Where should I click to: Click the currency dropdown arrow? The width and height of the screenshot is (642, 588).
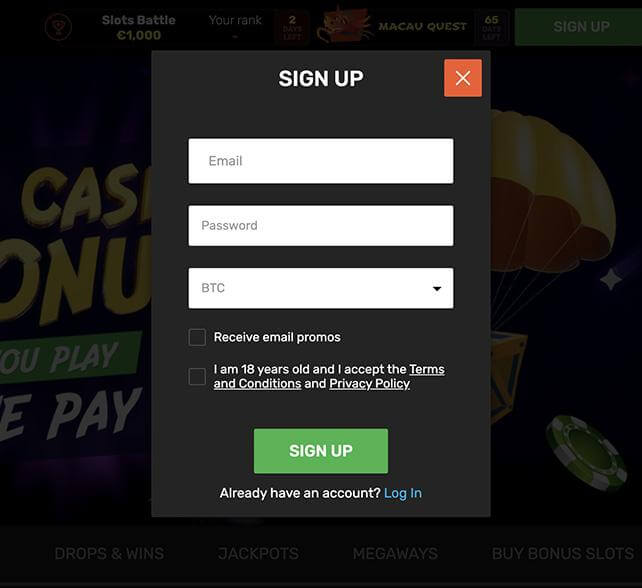pyautogui.click(x=437, y=289)
